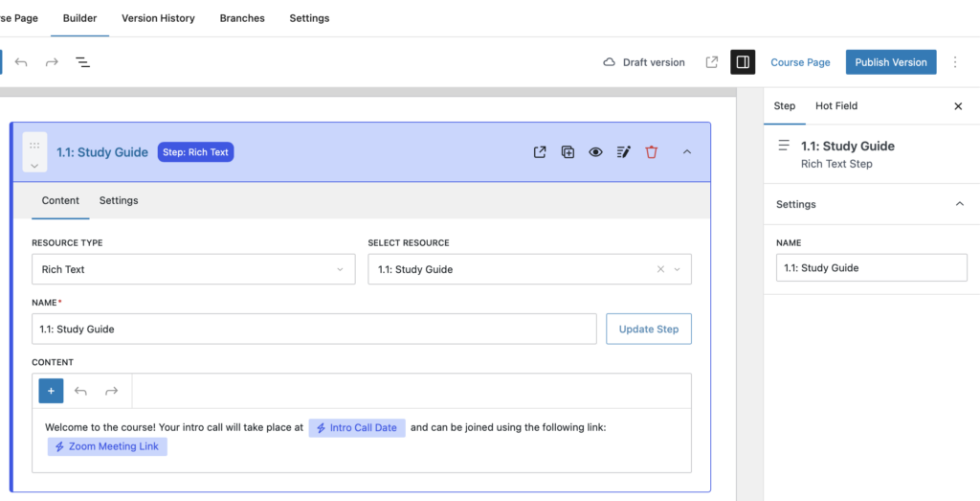
Task: Click the edit resource pencil icon
Action: click(x=624, y=152)
